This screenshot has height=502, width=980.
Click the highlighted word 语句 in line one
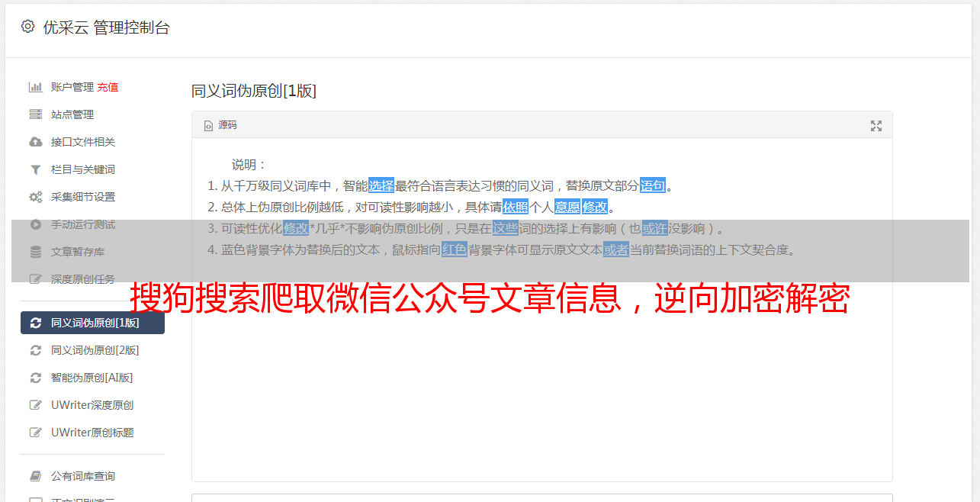(x=653, y=185)
